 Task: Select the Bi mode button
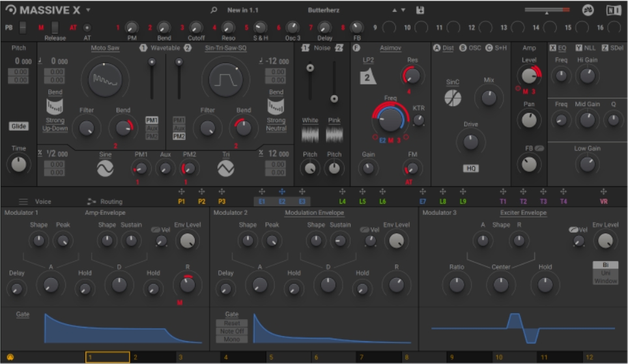tap(606, 264)
